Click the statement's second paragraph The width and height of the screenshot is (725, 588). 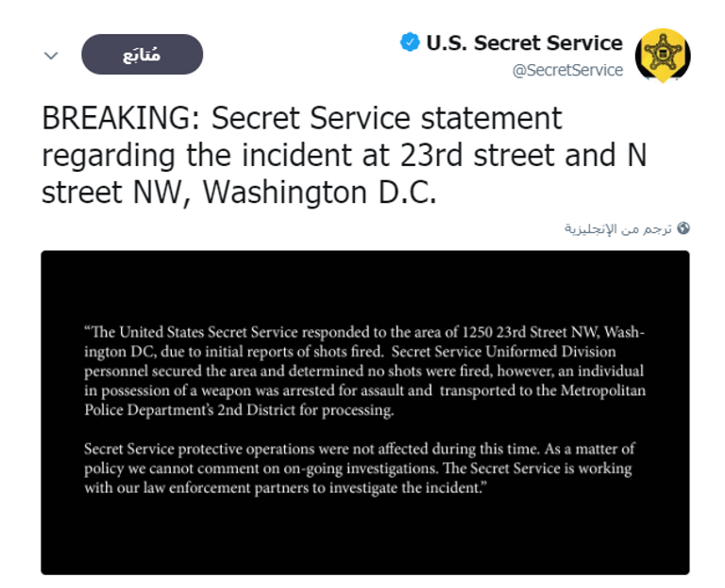point(359,468)
